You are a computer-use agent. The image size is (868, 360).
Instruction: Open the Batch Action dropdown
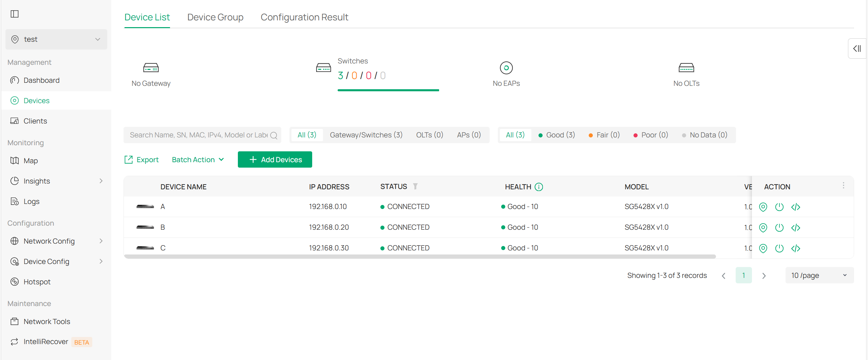pos(198,160)
